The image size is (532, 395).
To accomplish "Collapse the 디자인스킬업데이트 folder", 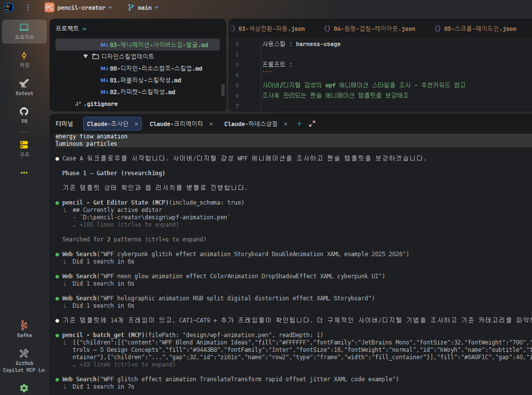I will (x=86, y=56).
